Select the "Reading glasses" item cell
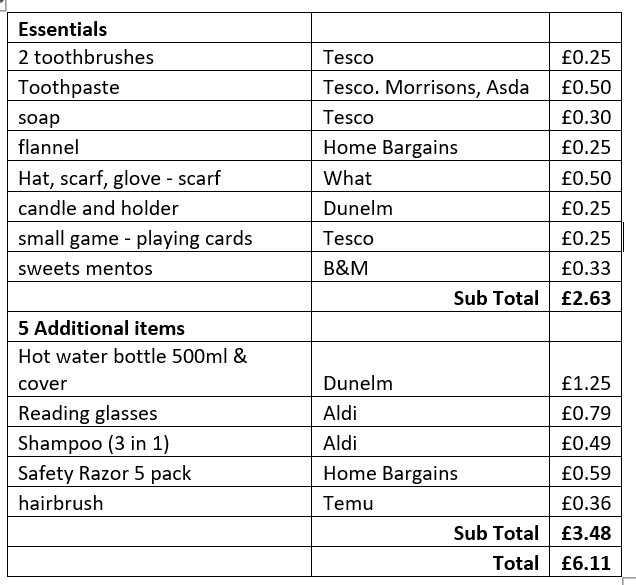 tap(87, 413)
